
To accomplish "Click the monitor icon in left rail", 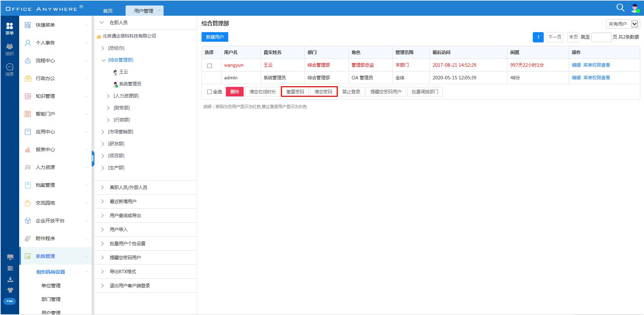I will pyautogui.click(x=10, y=257).
